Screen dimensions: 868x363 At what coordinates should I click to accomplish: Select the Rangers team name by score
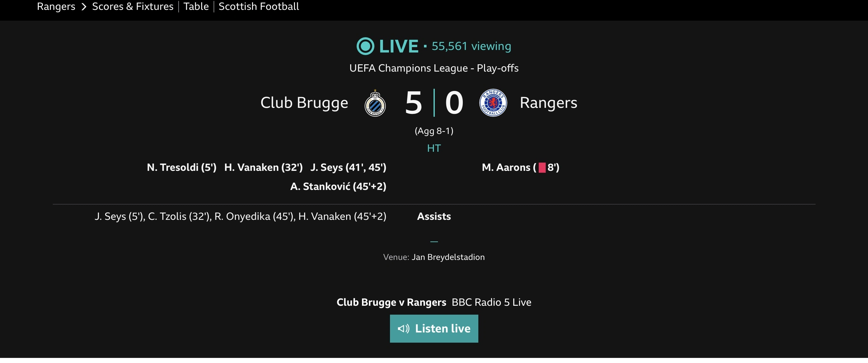548,103
